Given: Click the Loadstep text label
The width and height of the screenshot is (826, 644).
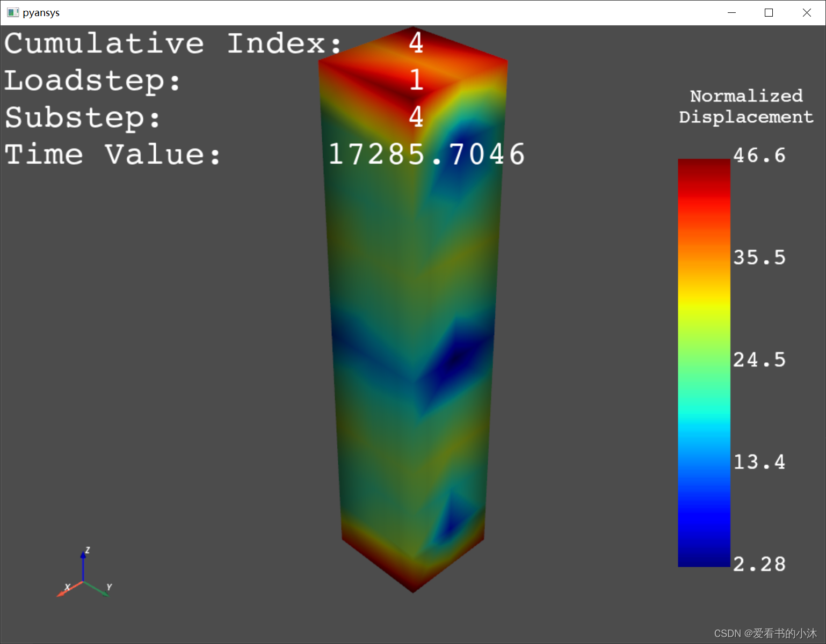Looking at the screenshot, I should click(92, 80).
